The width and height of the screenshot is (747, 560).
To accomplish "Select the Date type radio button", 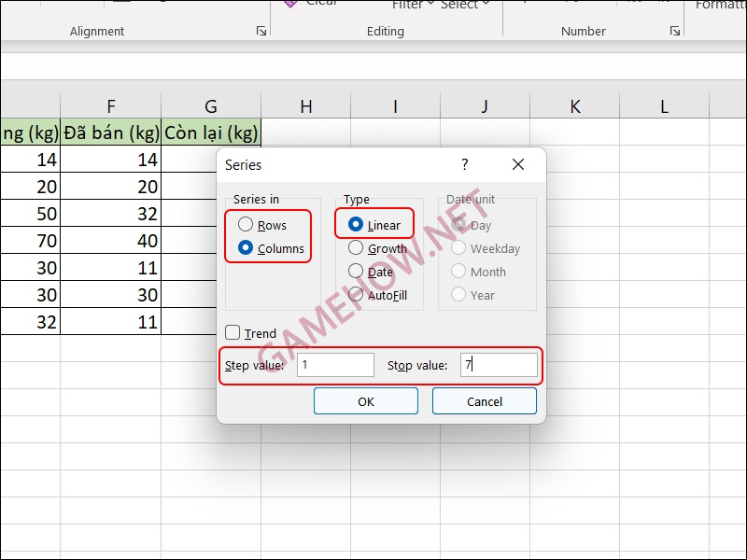I will pos(356,272).
